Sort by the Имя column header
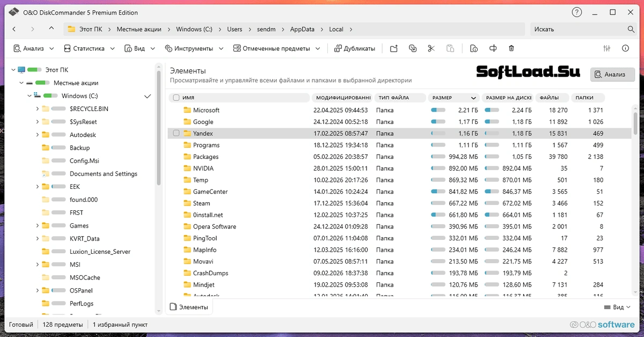 click(239, 98)
